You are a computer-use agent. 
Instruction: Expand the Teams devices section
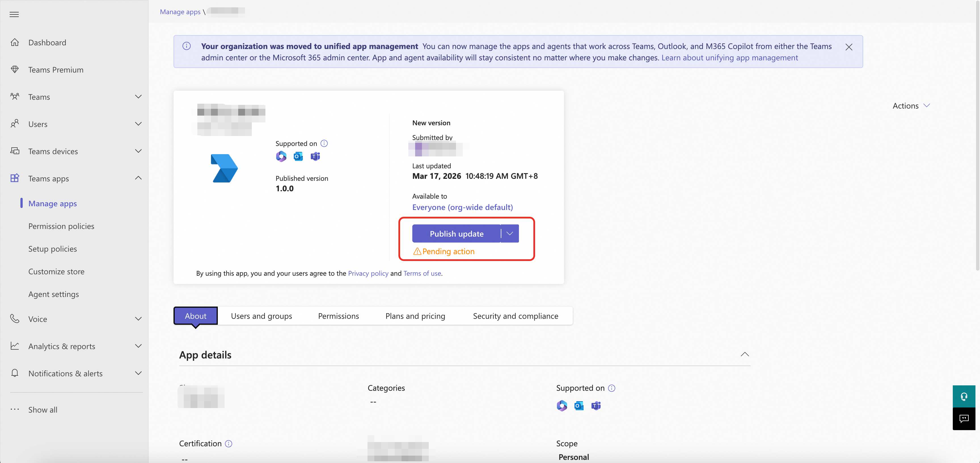point(138,151)
